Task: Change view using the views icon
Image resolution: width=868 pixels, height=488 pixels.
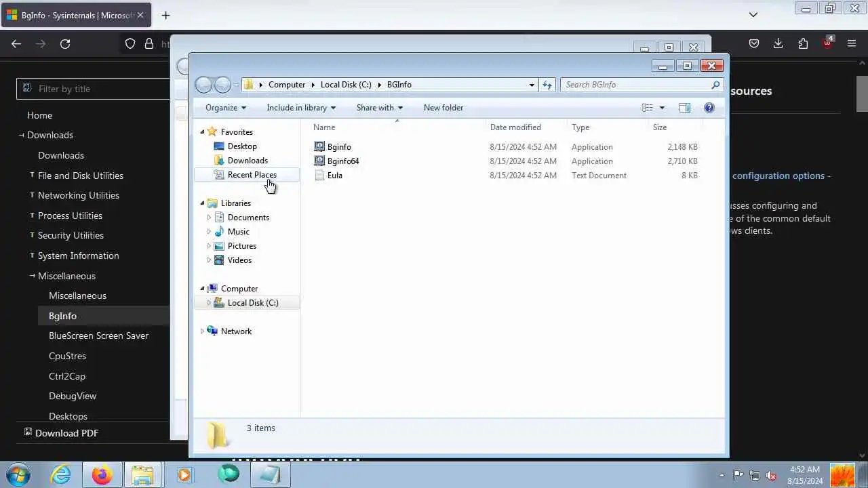Action: point(648,108)
